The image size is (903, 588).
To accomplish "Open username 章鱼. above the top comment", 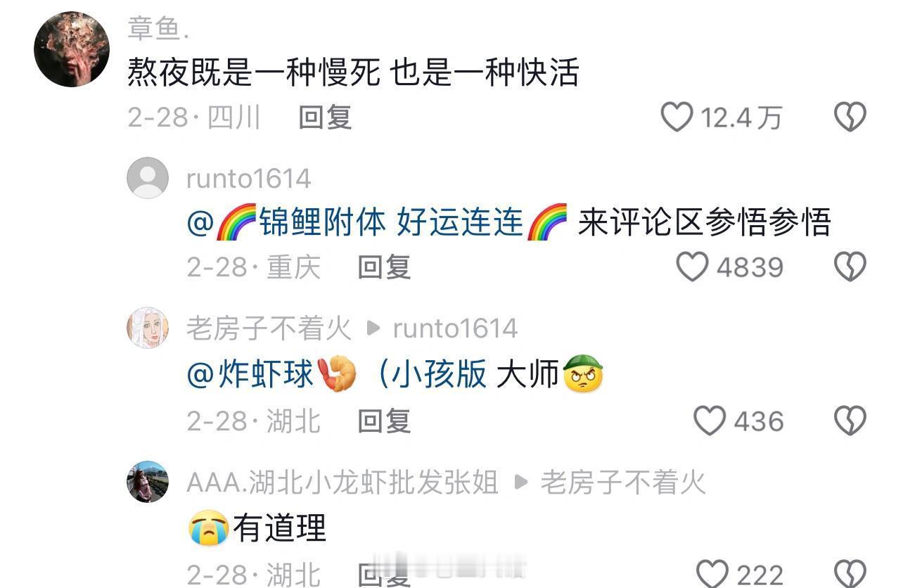I will click(x=159, y=27).
